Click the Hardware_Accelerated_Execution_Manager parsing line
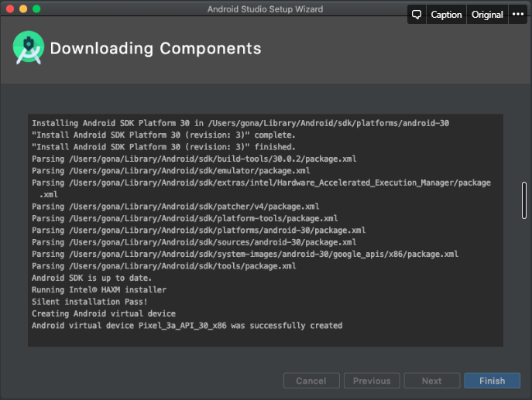The width and height of the screenshot is (532, 400). coord(261,189)
